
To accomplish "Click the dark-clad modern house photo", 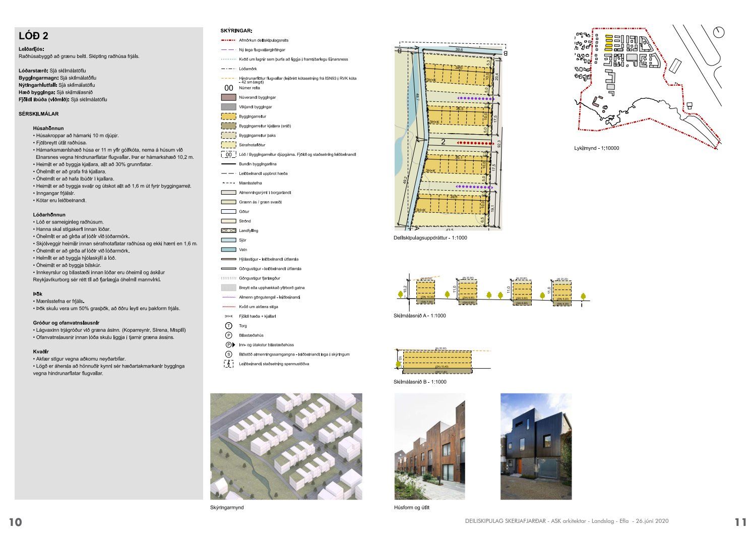I will click(x=536, y=446).
